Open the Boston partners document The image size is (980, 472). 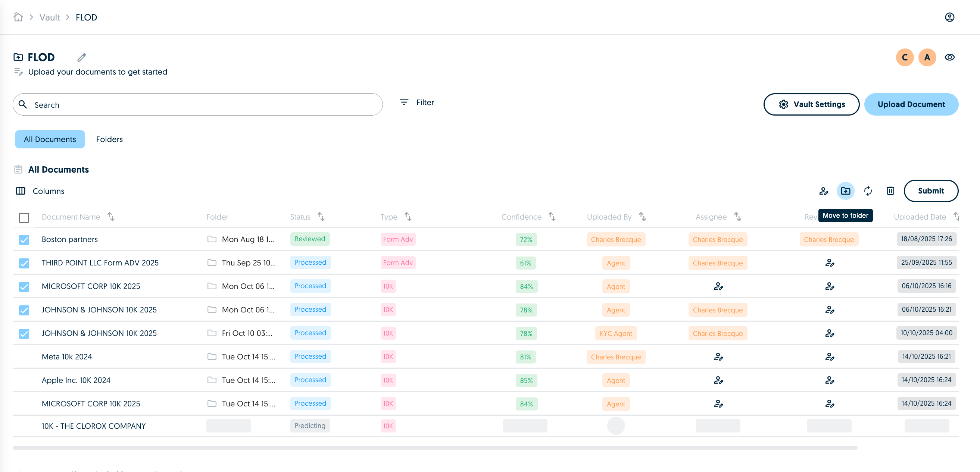point(70,239)
